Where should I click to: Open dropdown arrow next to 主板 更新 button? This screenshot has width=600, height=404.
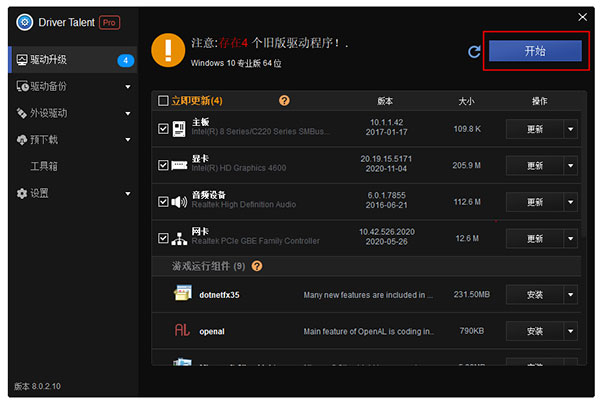point(570,128)
